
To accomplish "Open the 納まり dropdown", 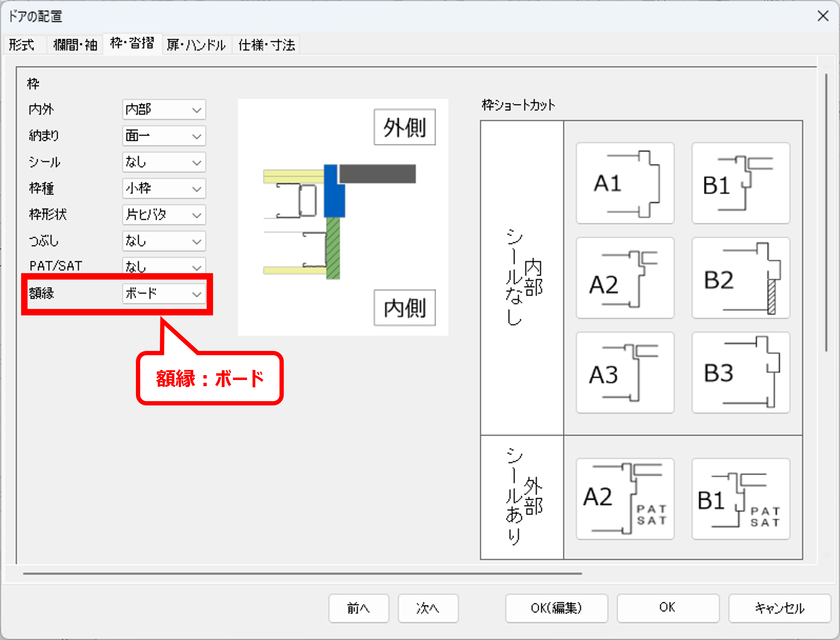I will click(164, 136).
